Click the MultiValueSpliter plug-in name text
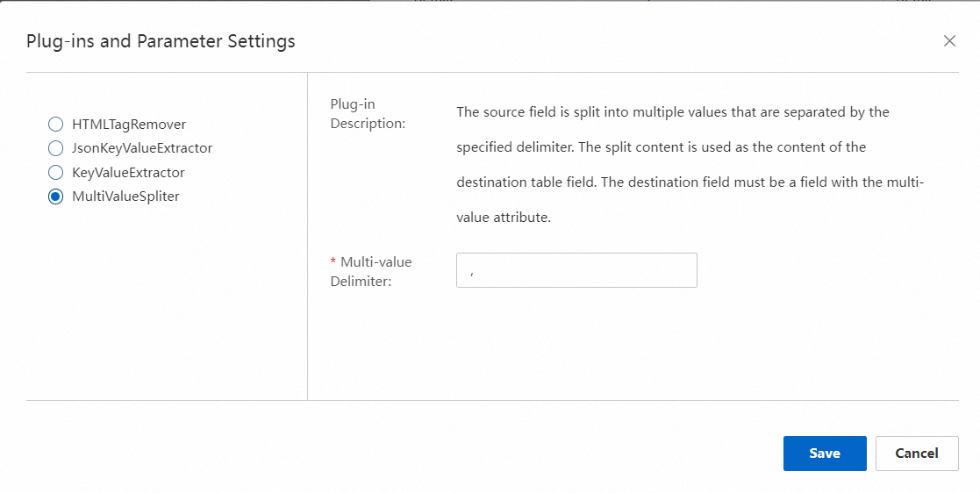Screen dimensions: 980x493 coord(125,196)
